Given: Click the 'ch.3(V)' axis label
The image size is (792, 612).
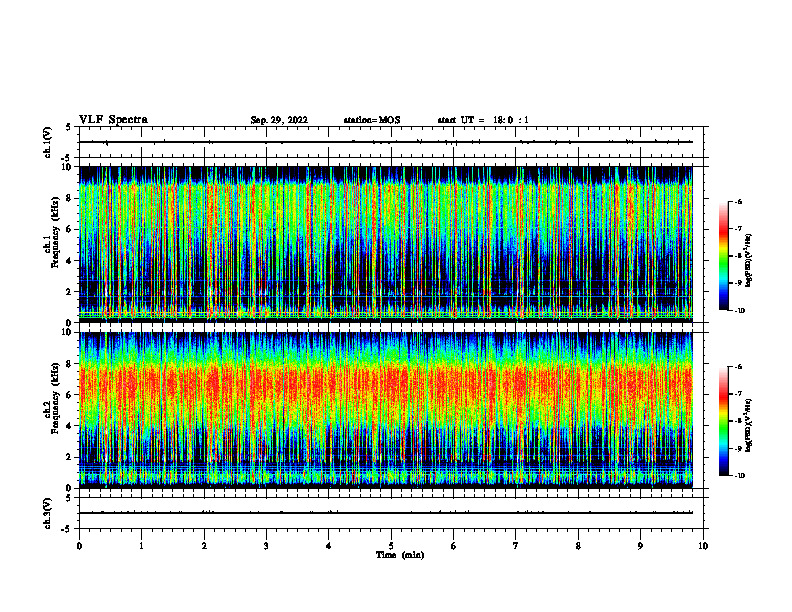Looking at the screenshot, I should click(47, 513).
